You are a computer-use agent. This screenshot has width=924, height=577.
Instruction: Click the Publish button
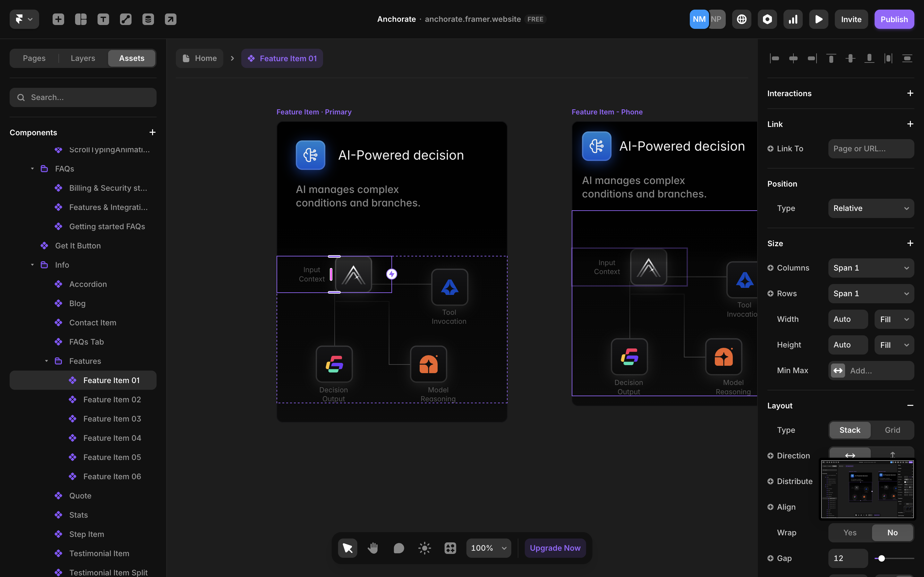(x=894, y=19)
